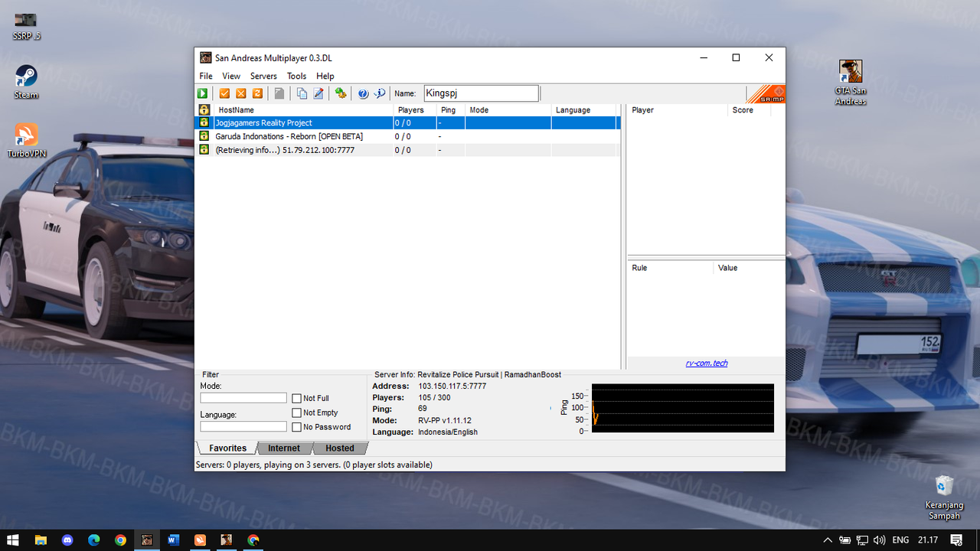This screenshot has width=980, height=551.
Task: Enable the No Password checkbox
Action: [x=297, y=427]
